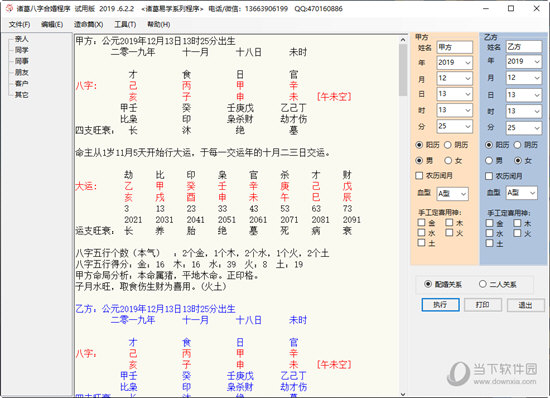Check 土 element for 甲方
Screen dimensions: 550x398
[x=422, y=243]
